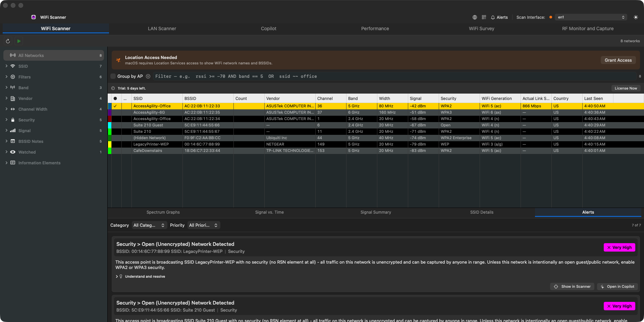Select the (Hidden Network) row
Screen dimensions: 644x322
[x=376, y=138]
